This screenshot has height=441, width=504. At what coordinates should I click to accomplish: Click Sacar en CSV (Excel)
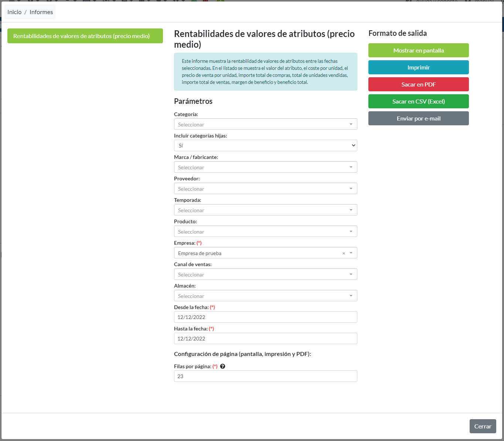click(x=418, y=101)
